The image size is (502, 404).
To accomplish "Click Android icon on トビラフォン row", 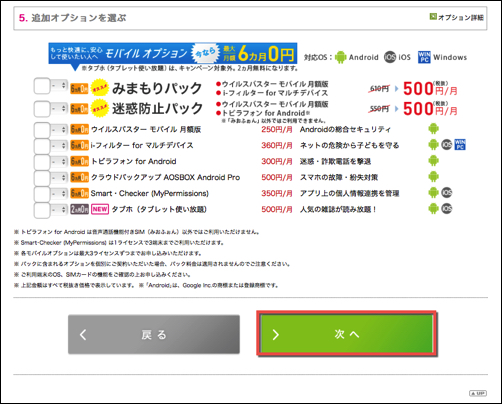I will pyautogui.click(x=433, y=161).
